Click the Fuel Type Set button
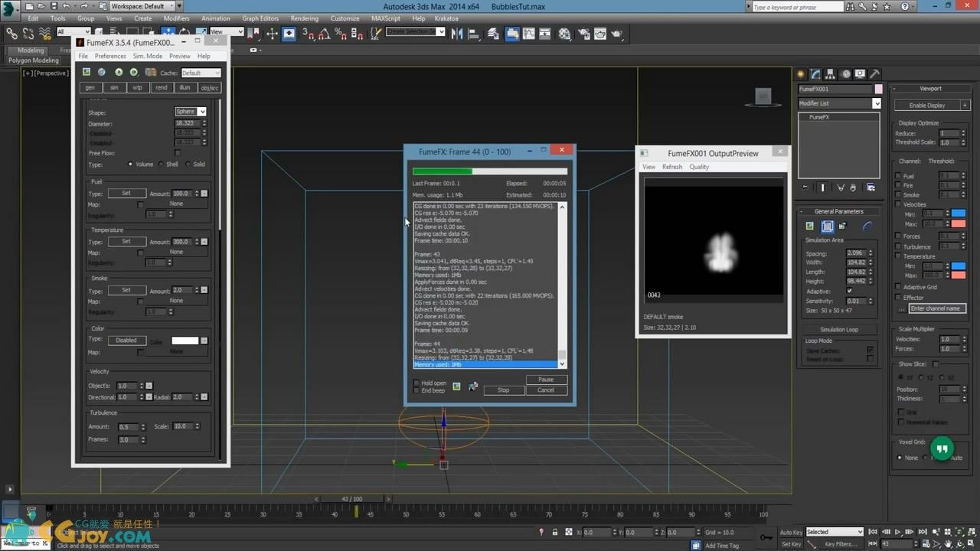The width and height of the screenshot is (980, 551). pyautogui.click(x=126, y=194)
